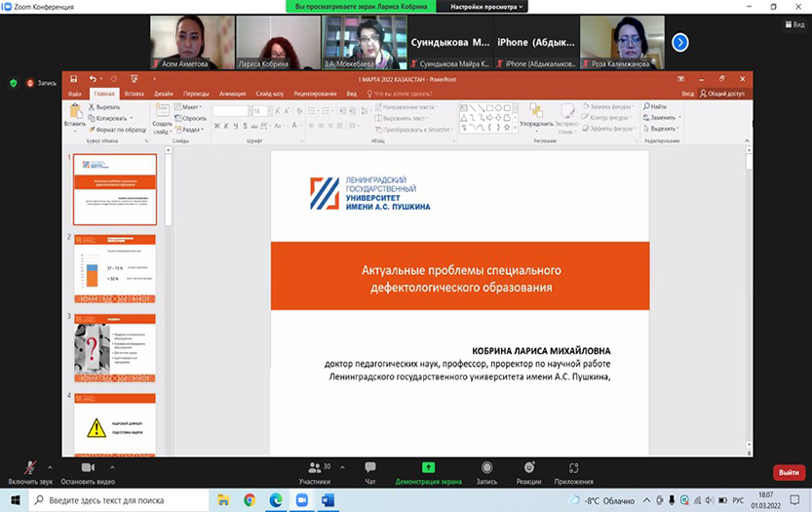The height and width of the screenshot is (512, 812).
Task: Expand audio options arrow next to microphone
Action: pos(50,466)
